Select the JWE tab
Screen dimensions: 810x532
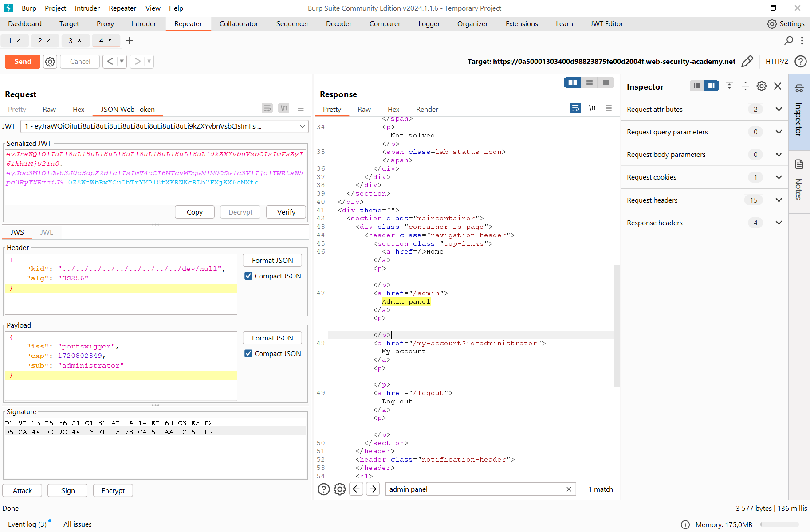[x=47, y=232]
